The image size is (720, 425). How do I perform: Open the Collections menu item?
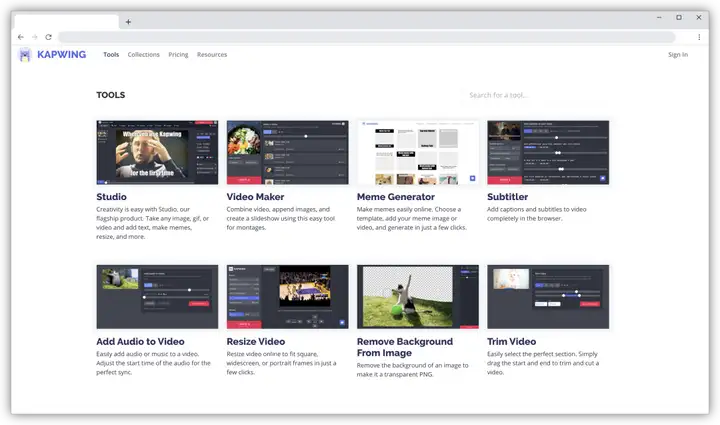[144, 55]
